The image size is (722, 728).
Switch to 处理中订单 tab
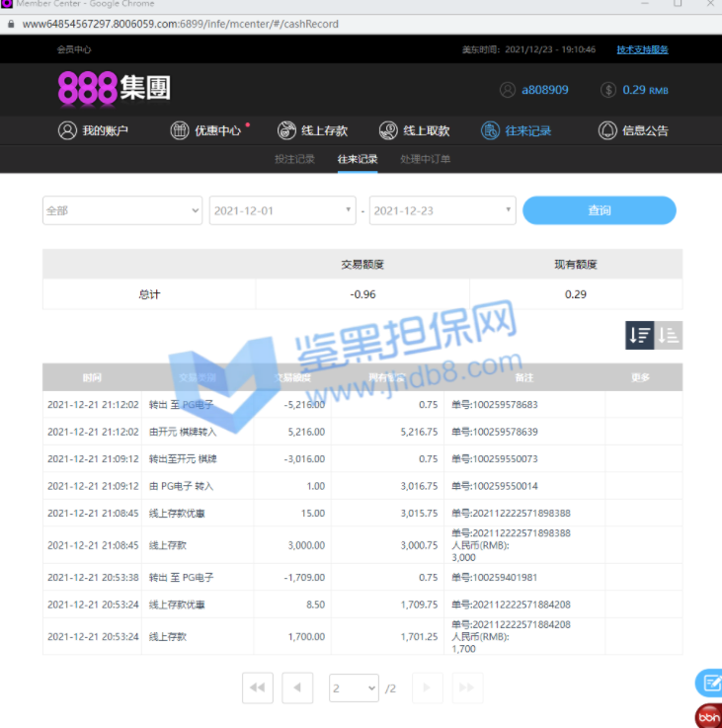coord(426,159)
